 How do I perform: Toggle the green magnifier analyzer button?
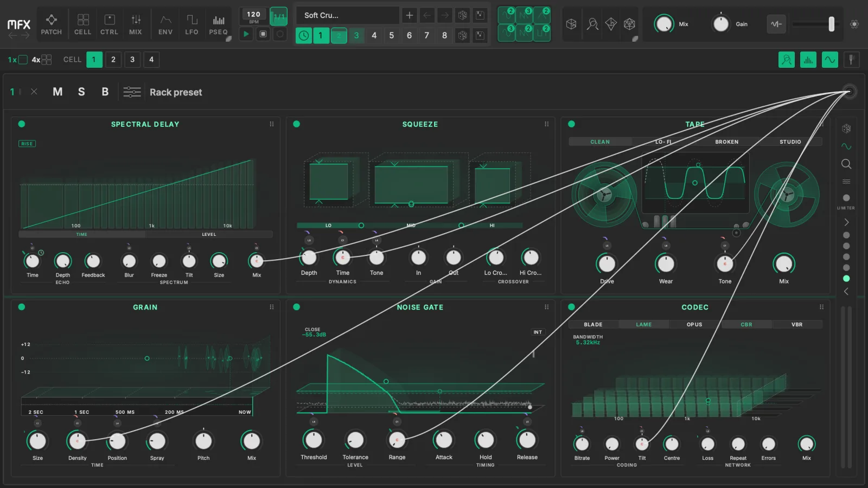[x=786, y=60]
